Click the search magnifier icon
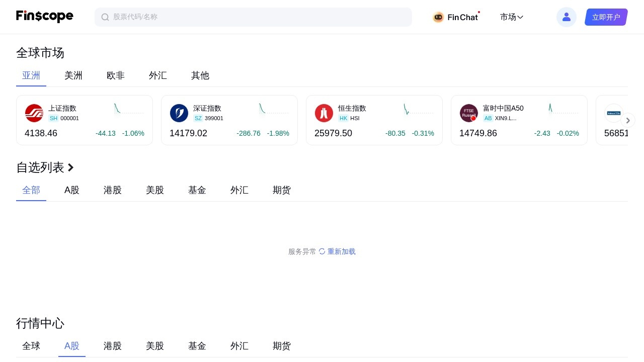Screen dimensions: 644x362 coord(105,17)
